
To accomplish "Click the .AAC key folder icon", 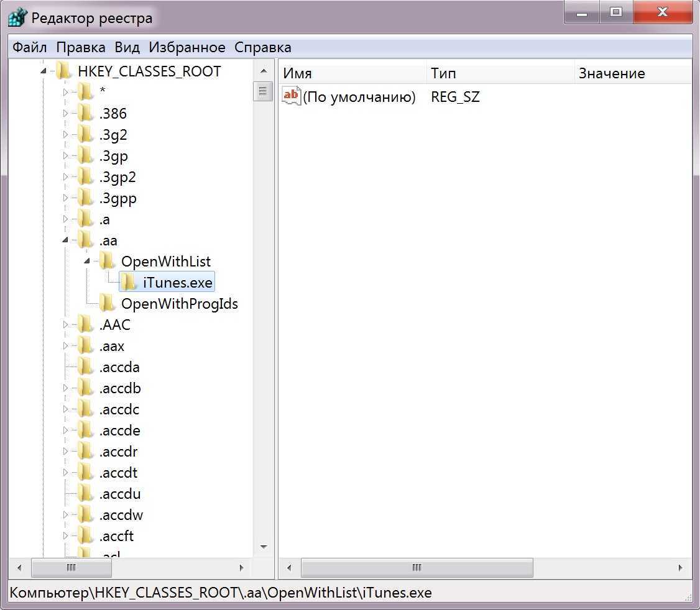I will pyautogui.click(x=86, y=325).
